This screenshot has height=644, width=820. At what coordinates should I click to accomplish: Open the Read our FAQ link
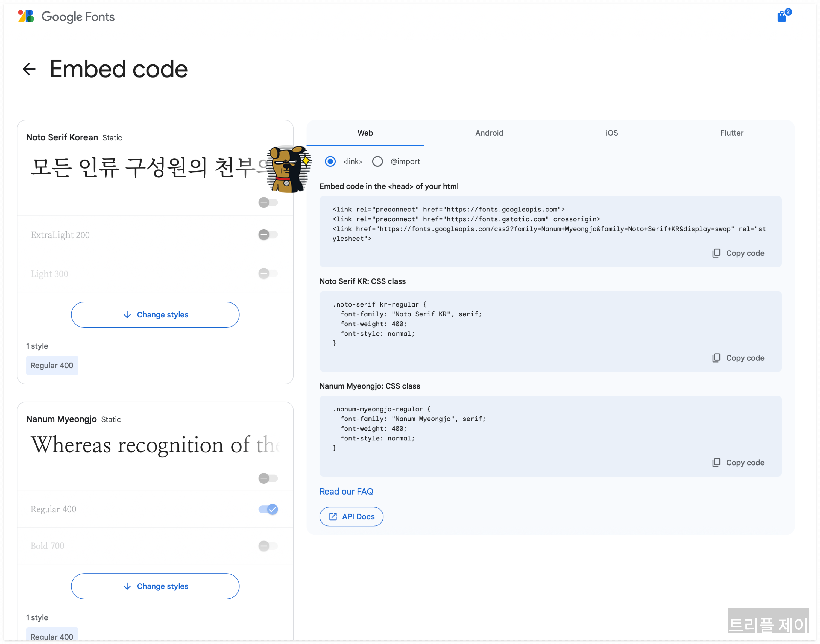point(346,491)
